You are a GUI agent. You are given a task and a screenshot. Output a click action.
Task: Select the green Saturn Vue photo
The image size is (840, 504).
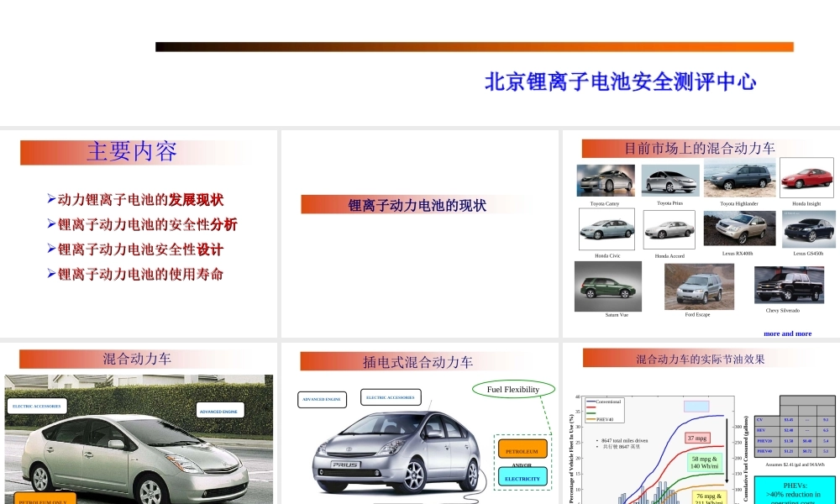pyautogui.click(x=608, y=286)
